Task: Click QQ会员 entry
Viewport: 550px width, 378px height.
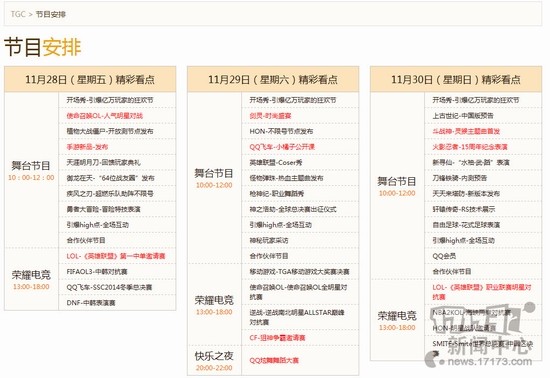Action: pyautogui.click(x=444, y=256)
